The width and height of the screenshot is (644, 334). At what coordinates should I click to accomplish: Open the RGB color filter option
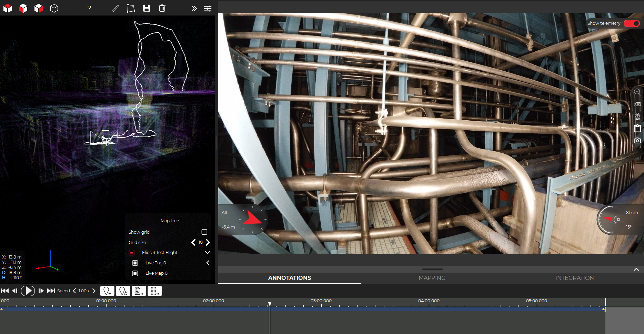coord(637,116)
